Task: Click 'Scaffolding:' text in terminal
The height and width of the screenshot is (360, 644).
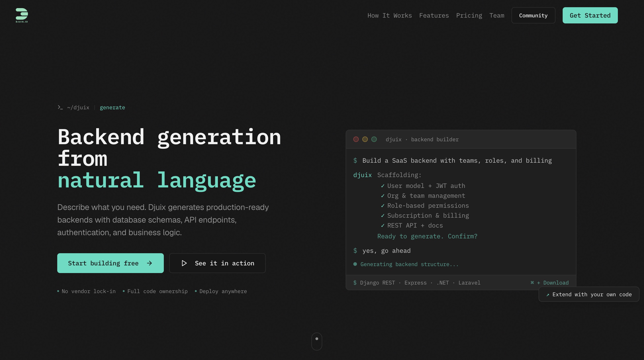Action: (x=399, y=175)
